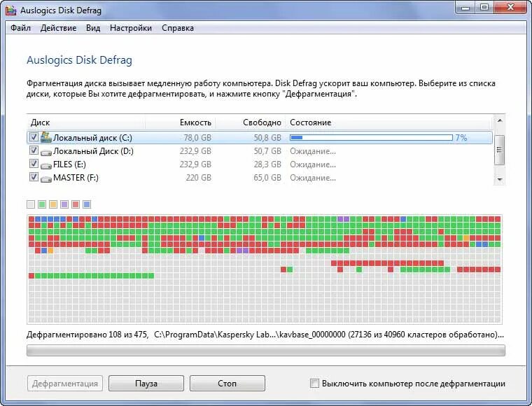Sort the list by the Диск column header
The image size is (532, 406).
[x=86, y=122]
